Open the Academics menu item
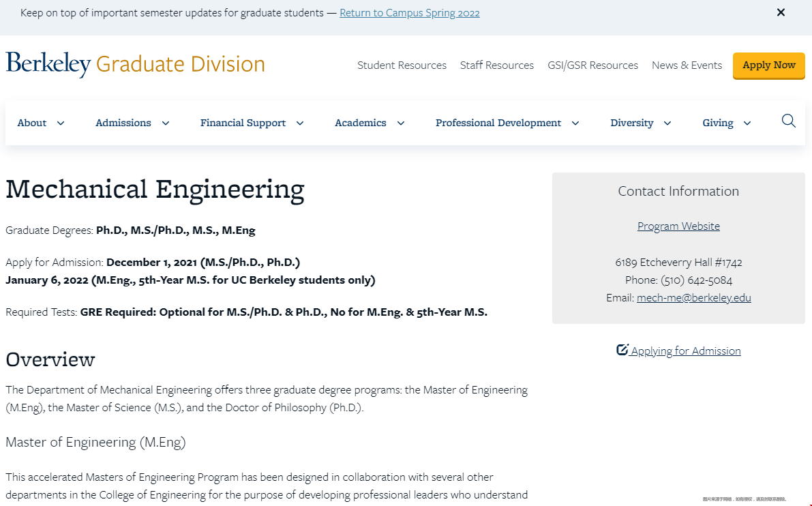This screenshot has width=812, height=506. [x=361, y=123]
